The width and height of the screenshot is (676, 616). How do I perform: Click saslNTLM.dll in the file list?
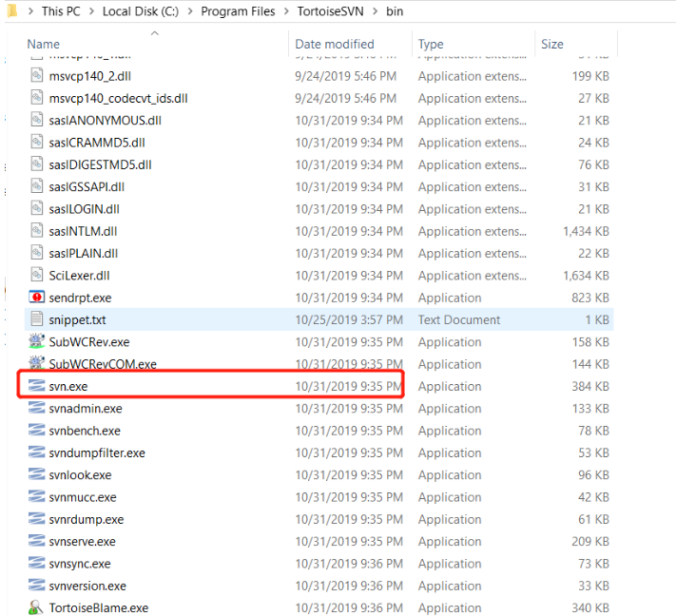coord(84,231)
